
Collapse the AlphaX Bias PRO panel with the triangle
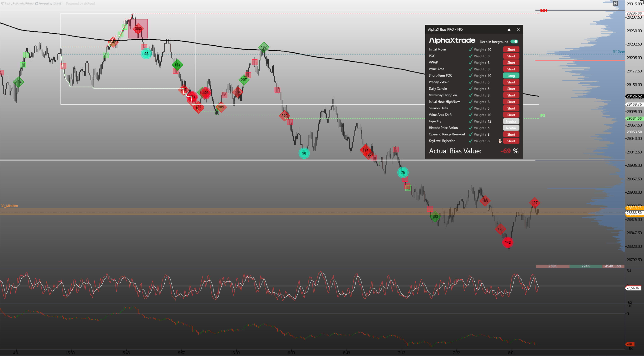[509, 30]
